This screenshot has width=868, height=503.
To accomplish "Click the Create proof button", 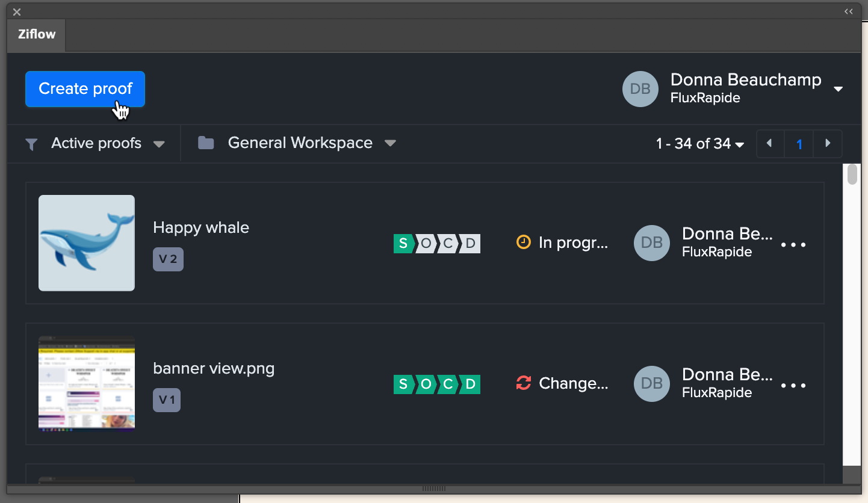I will (85, 89).
